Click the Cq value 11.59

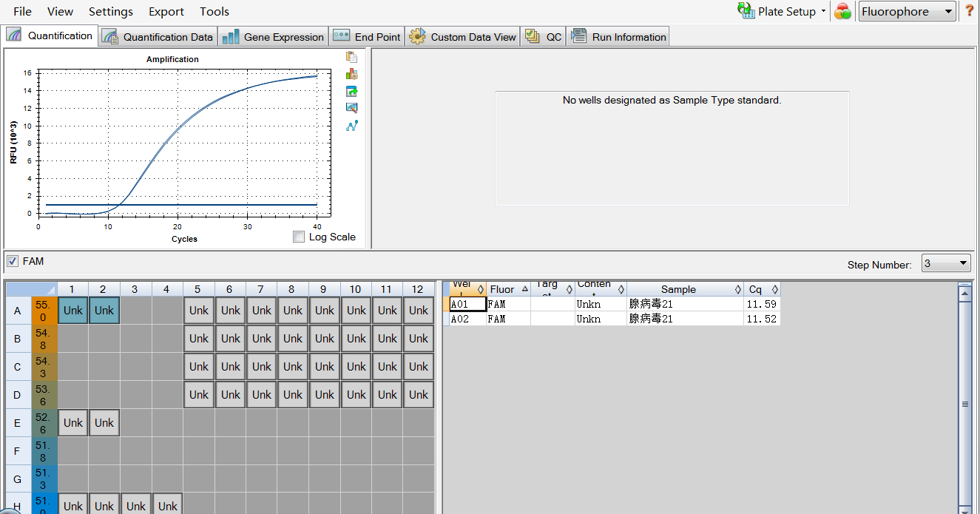(762, 304)
